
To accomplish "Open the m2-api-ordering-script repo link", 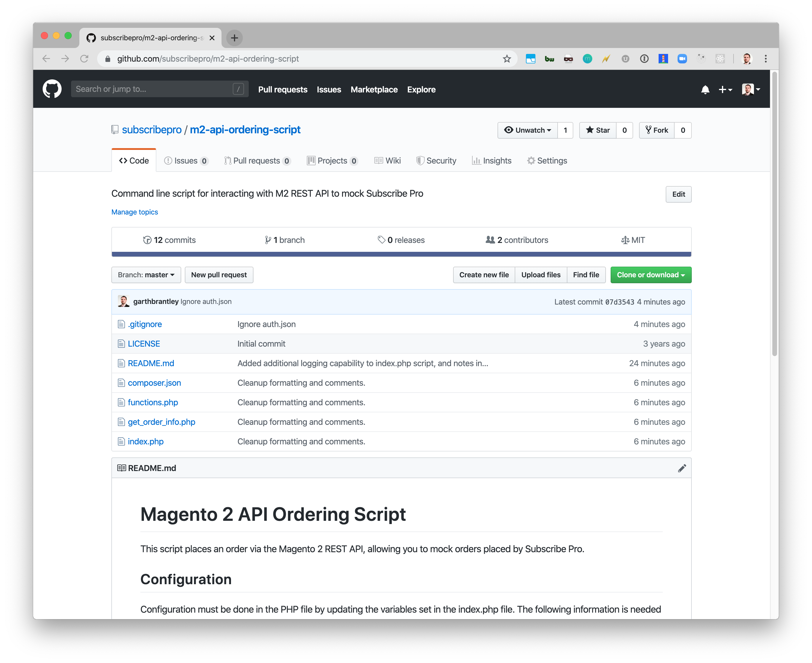I will click(245, 130).
